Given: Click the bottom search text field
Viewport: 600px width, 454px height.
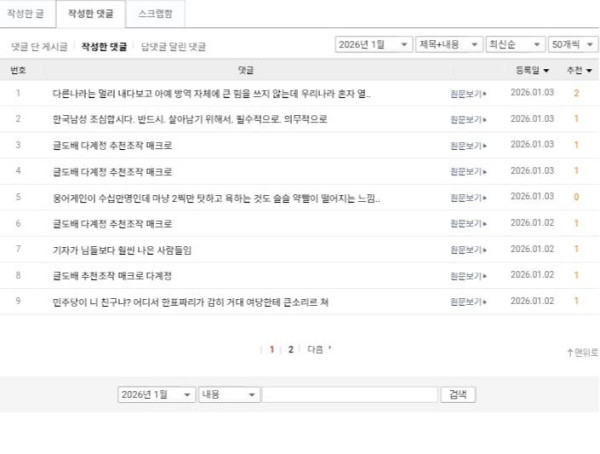Looking at the screenshot, I should 349,395.
